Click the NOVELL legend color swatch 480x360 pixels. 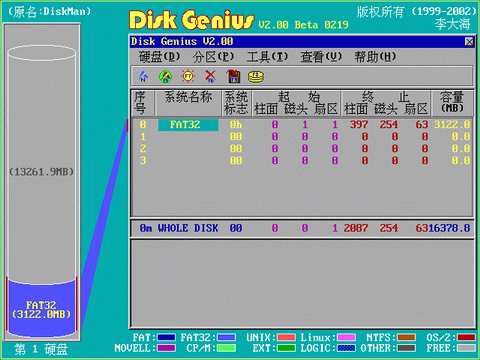point(166,348)
